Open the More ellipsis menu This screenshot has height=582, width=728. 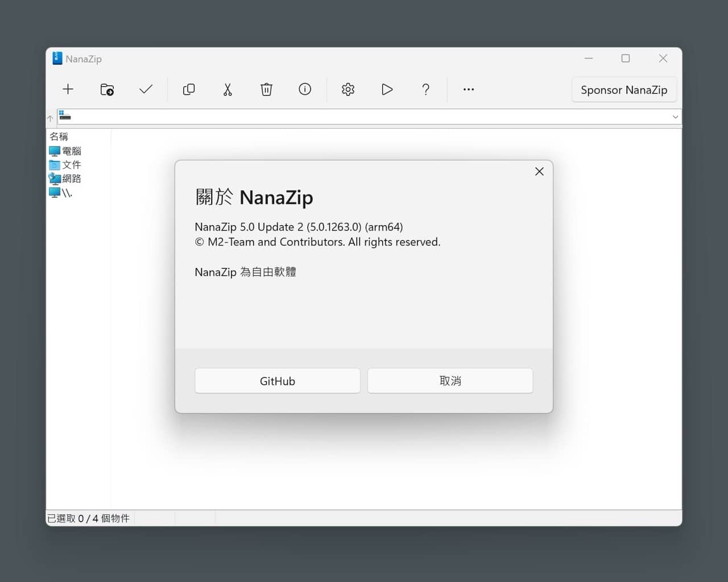pos(469,89)
